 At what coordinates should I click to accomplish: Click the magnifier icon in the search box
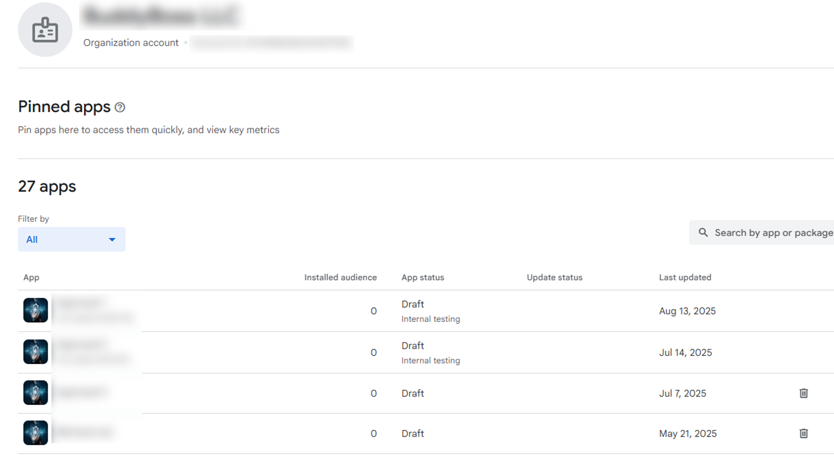pos(703,233)
